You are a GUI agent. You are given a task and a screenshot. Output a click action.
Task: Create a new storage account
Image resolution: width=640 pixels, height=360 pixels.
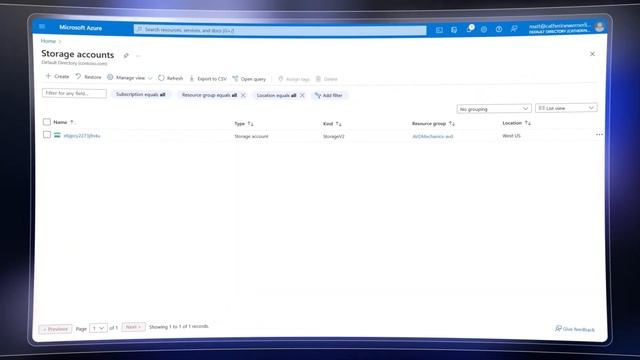57,76
